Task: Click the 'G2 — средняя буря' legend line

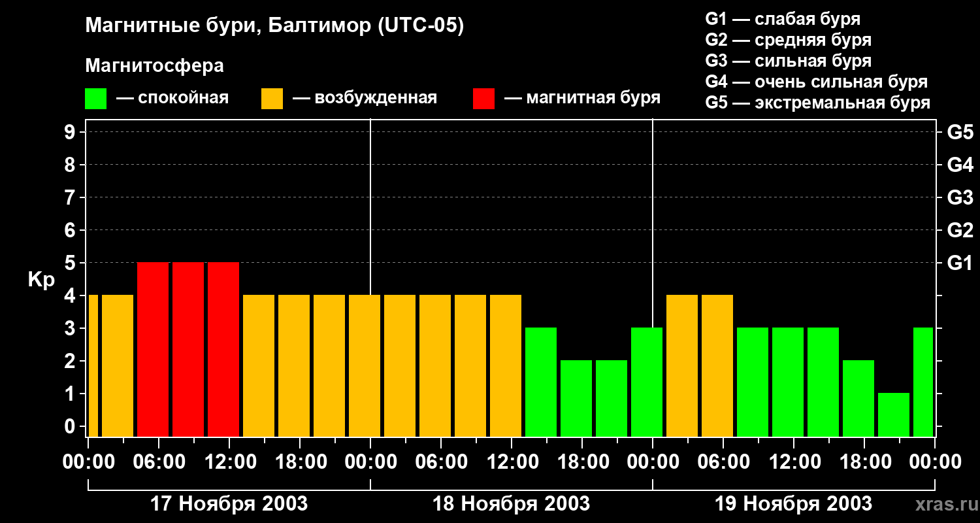Action: pyautogui.click(x=788, y=40)
